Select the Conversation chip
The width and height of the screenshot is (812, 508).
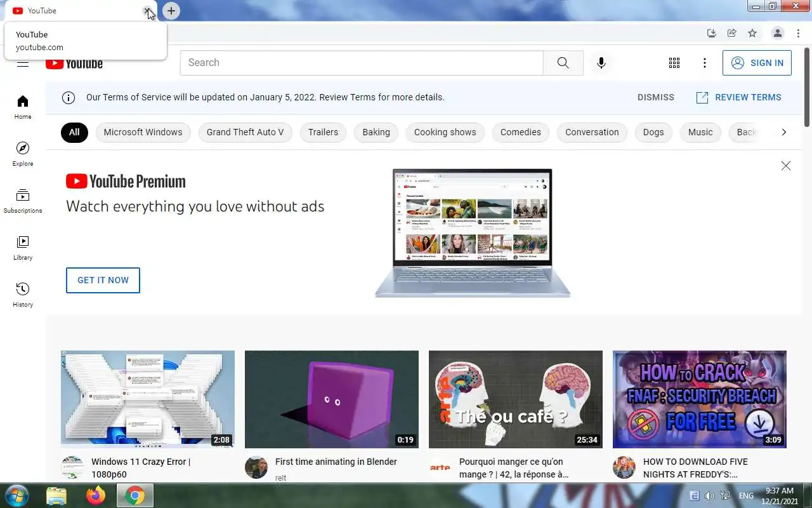(592, 132)
